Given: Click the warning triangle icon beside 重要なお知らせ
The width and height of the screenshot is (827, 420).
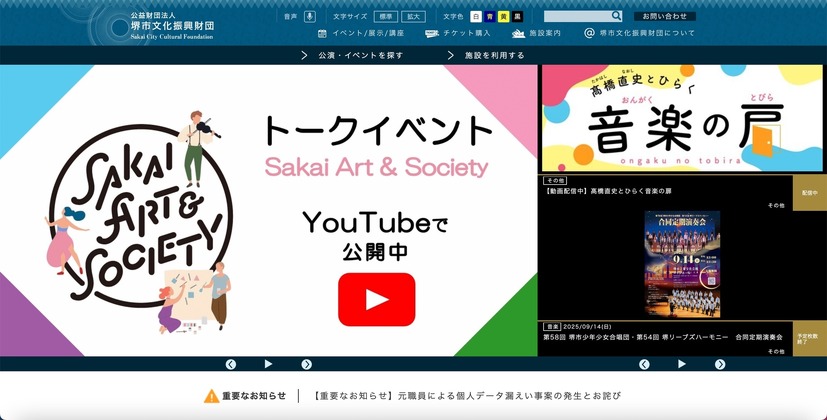Looking at the screenshot, I should 211,396.
